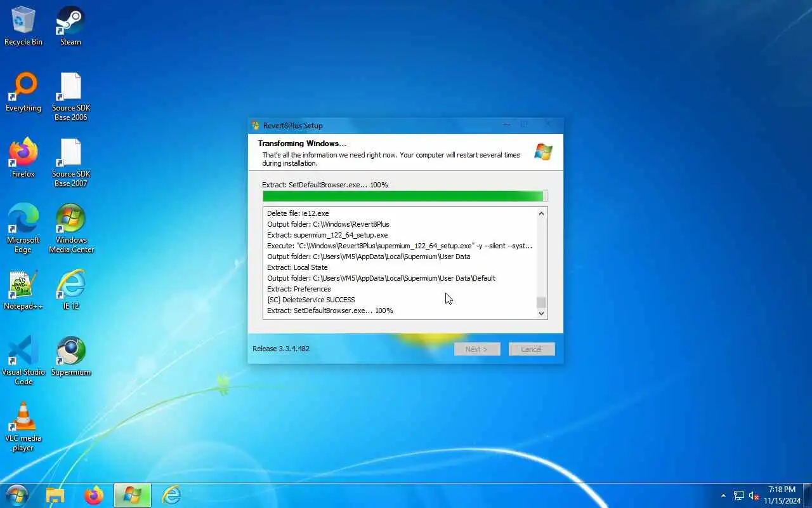Launch Steam from the desktop shortcut

tap(70, 27)
